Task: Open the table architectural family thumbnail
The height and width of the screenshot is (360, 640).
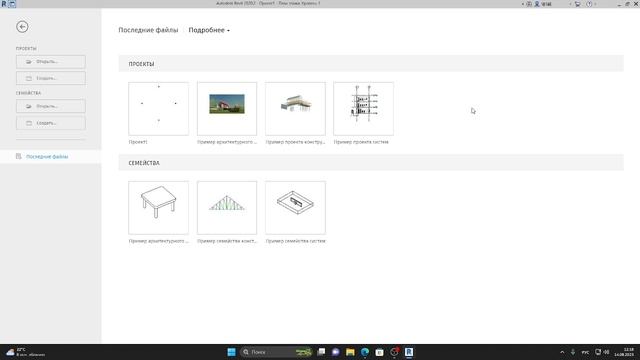Action: [x=159, y=208]
